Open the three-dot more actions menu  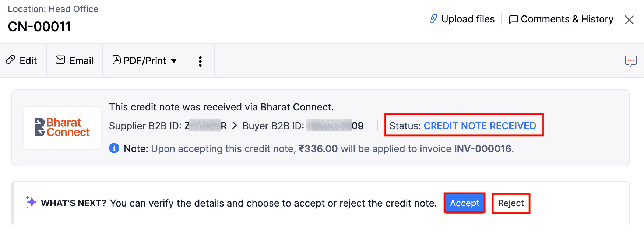tap(200, 61)
